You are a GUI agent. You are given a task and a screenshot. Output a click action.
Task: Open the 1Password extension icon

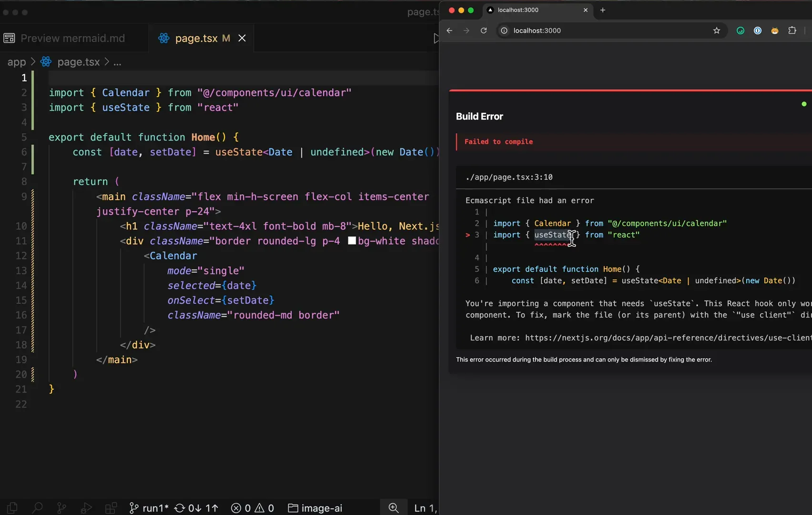tap(758, 31)
